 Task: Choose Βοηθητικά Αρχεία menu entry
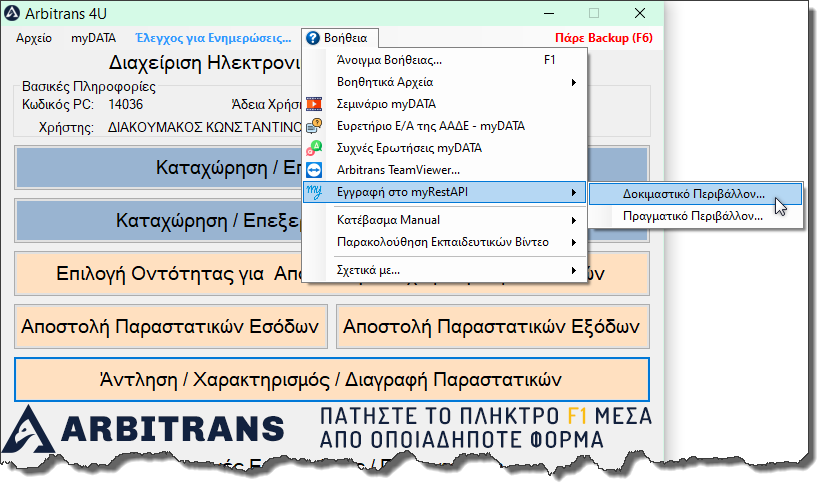pos(444,82)
